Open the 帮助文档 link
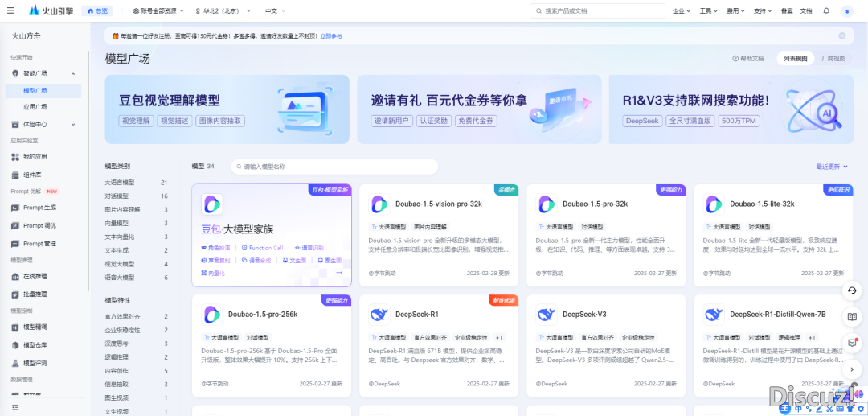The width and height of the screenshot is (868, 416). pyautogui.click(x=748, y=58)
